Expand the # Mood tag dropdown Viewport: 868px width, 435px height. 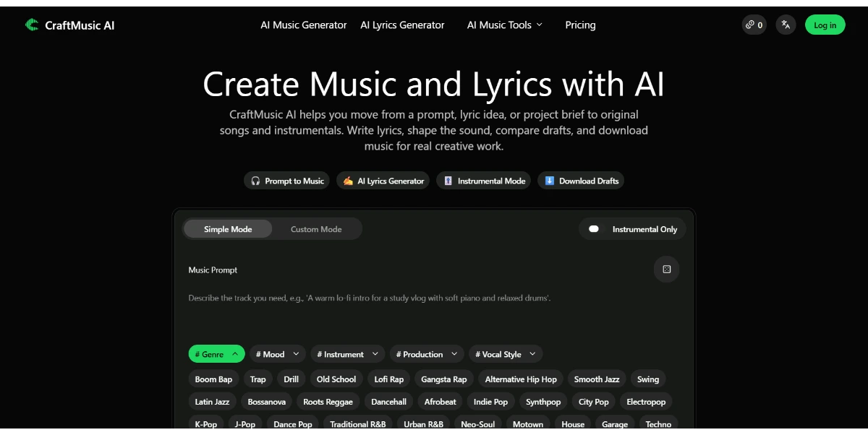click(x=278, y=354)
